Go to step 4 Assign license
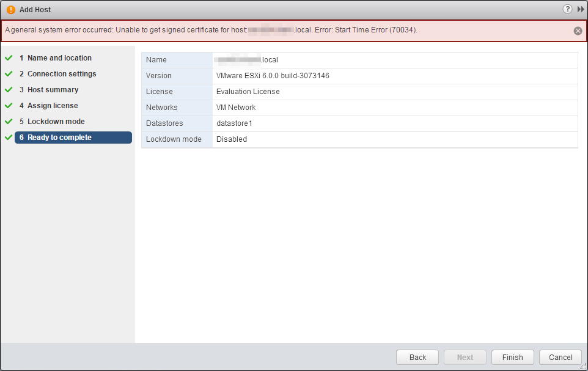Image resolution: width=588 pixels, height=371 pixels. click(x=49, y=106)
